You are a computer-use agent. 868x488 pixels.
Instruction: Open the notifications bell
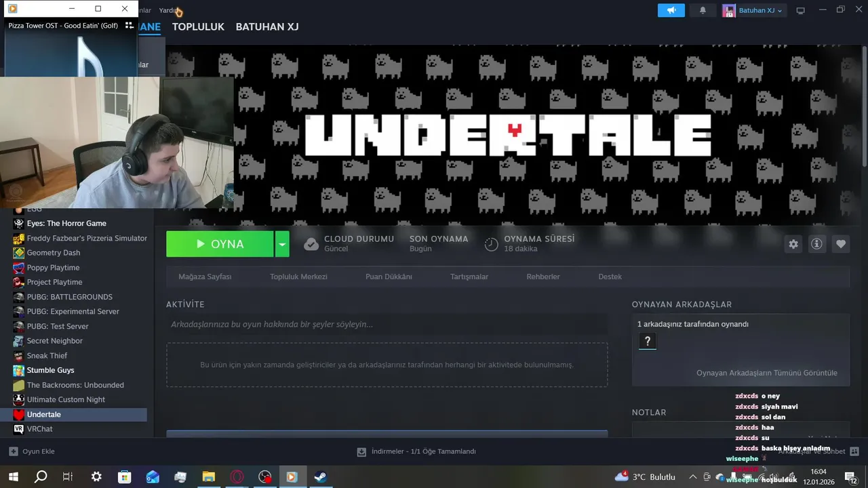click(703, 10)
